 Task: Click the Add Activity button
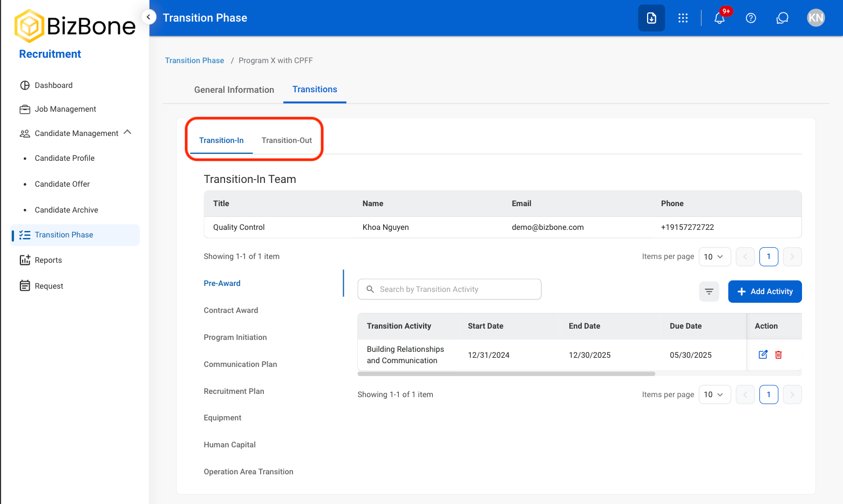765,291
